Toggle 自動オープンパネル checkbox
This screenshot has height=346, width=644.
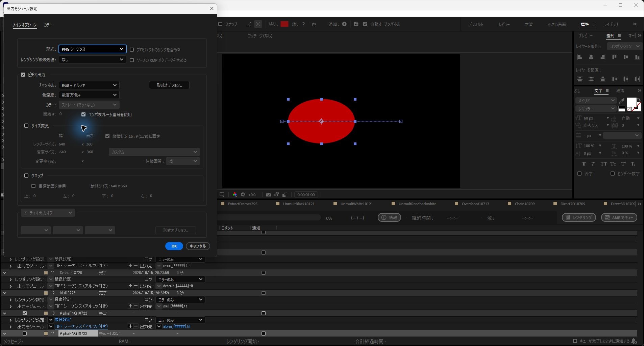click(x=365, y=24)
